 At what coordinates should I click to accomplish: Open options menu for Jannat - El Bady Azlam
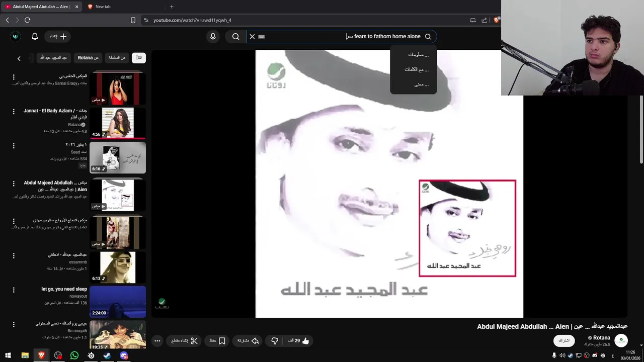[x=14, y=112]
